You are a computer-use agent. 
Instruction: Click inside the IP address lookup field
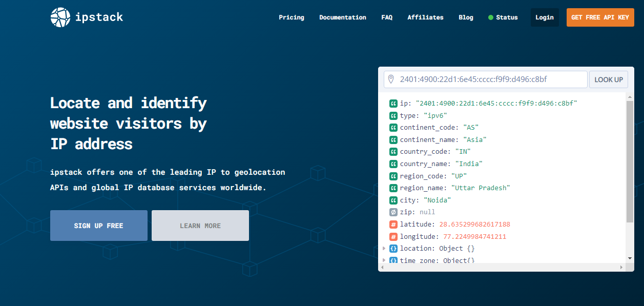pos(487,79)
